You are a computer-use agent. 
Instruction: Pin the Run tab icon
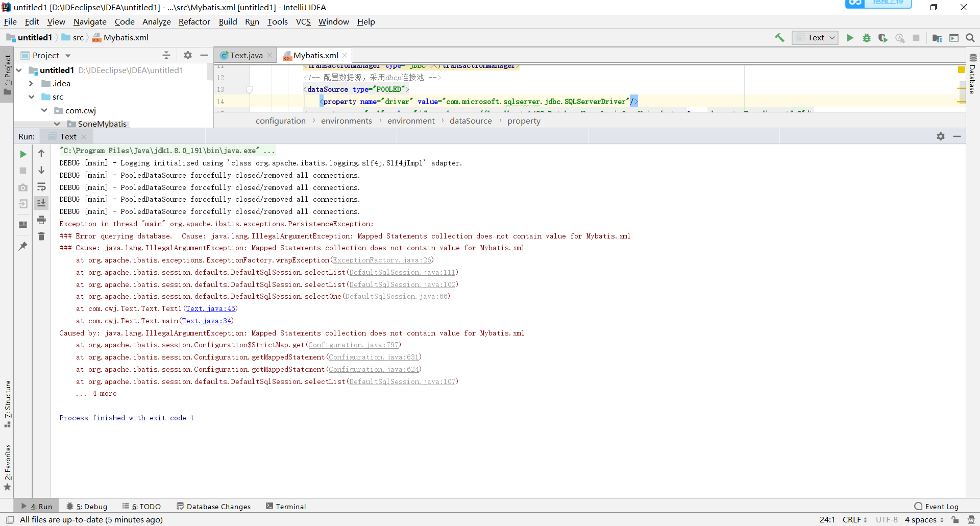(23, 246)
